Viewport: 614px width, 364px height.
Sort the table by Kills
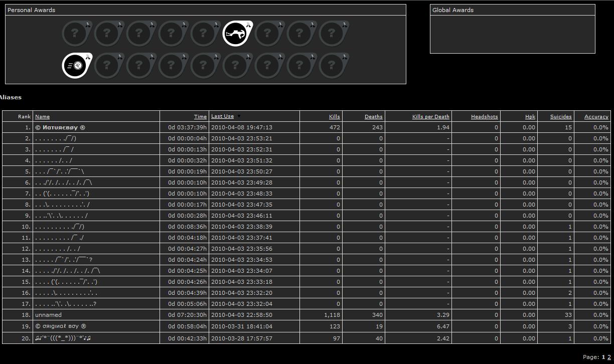[334, 117]
